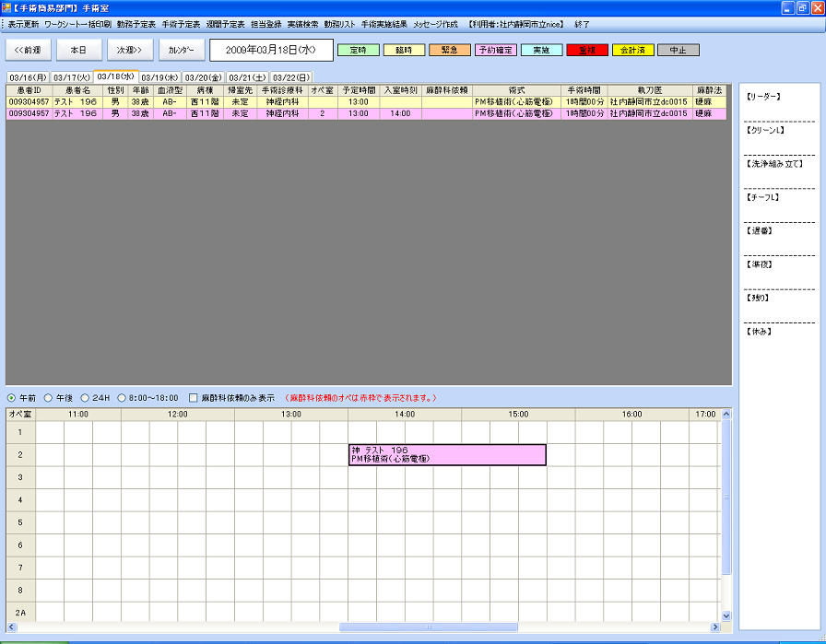This screenshot has width=826, height=644.
Task: Click the down arrow of the schedule scrollbar
Action: (x=726, y=615)
